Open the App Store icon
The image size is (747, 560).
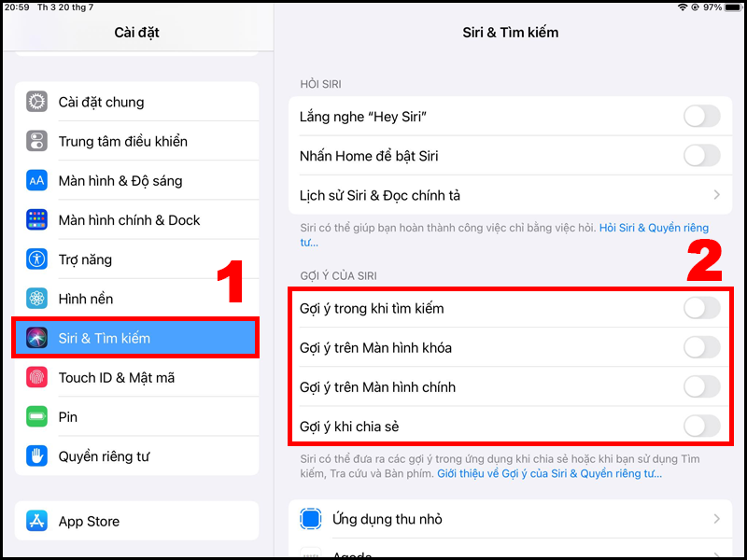click(36, 521)
